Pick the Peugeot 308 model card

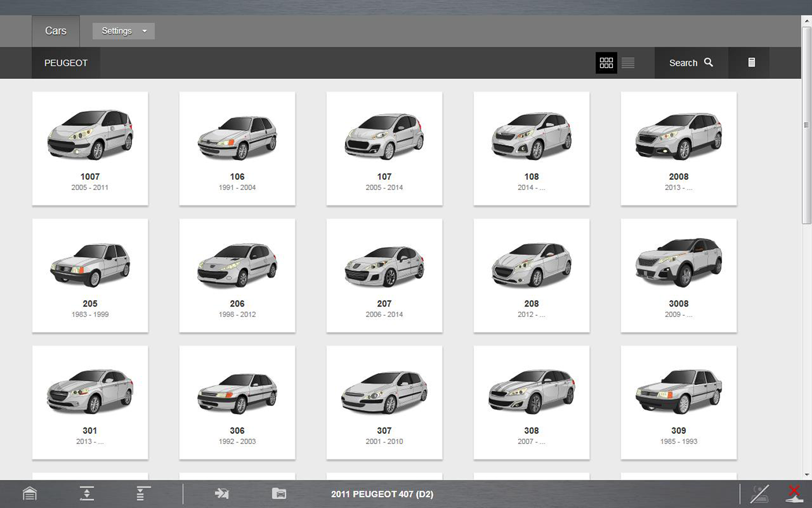531,402
